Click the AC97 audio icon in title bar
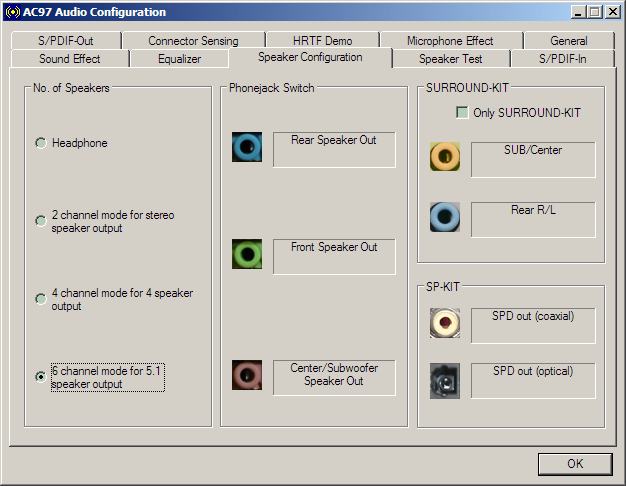Image resolution: width=626 pixels, height=486 pixels. pyautogui.click(x=12, y=12)
